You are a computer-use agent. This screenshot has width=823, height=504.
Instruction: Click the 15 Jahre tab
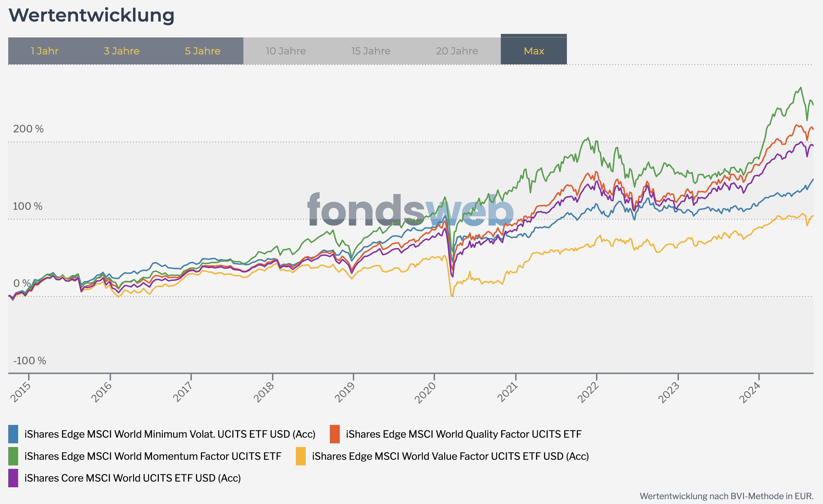point(371,51)
